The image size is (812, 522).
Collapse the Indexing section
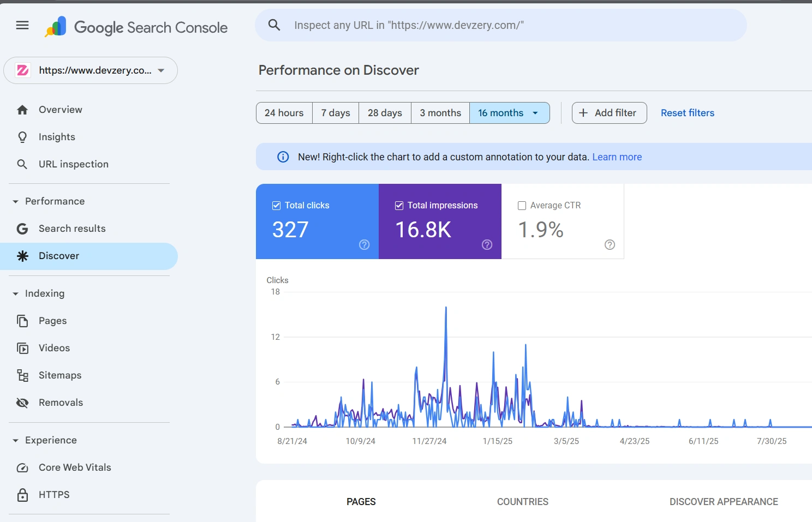16,293
